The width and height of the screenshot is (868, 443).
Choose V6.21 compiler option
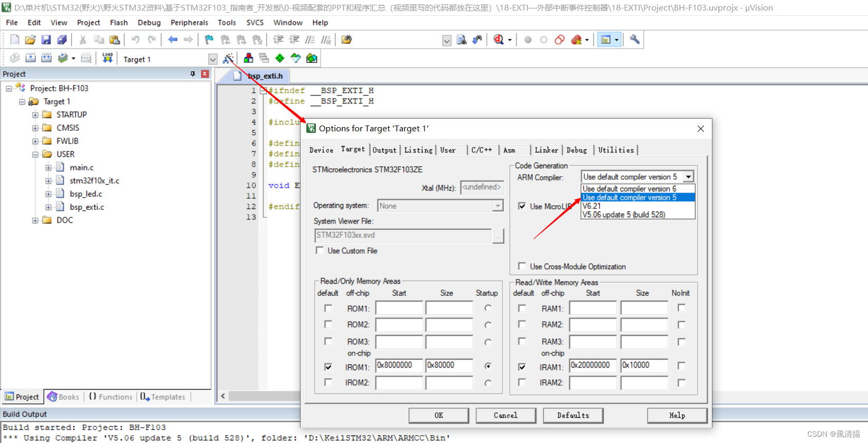638,206
